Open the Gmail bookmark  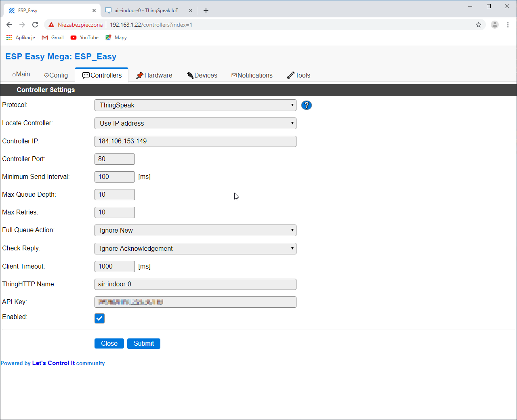coord(53,38)
